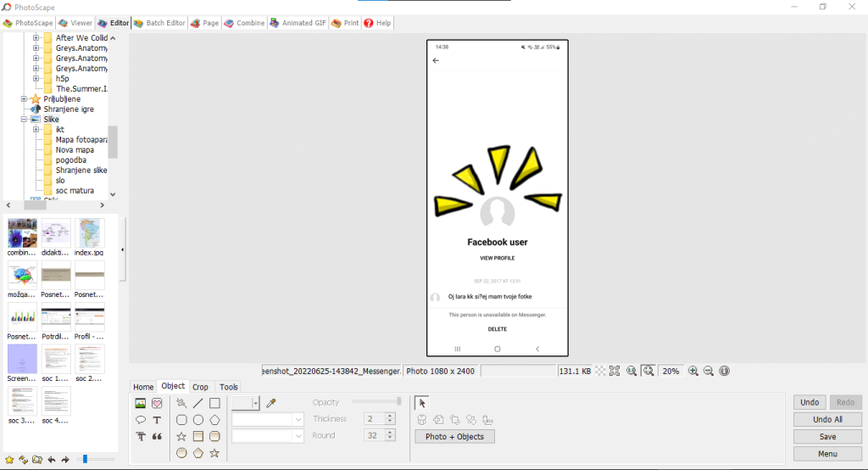This screenshot has height=470, width=868.
Task: Select the soc matura folder
Action: 75,191
